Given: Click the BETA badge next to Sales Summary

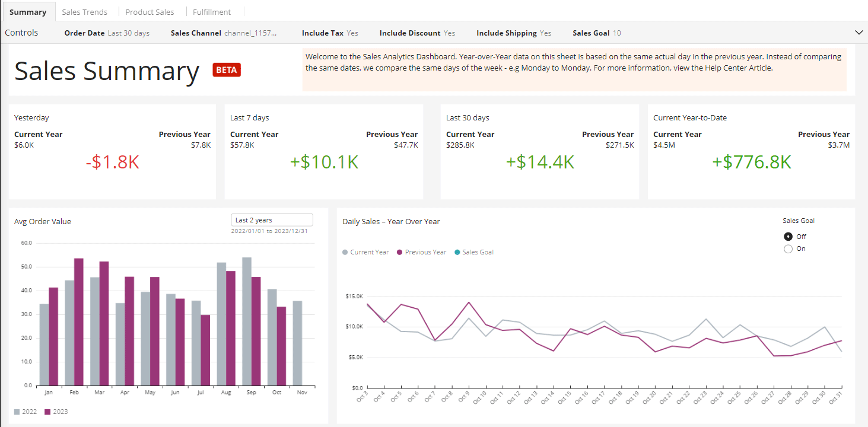Looking at the screenshot, I should click(x=226, y=69).
